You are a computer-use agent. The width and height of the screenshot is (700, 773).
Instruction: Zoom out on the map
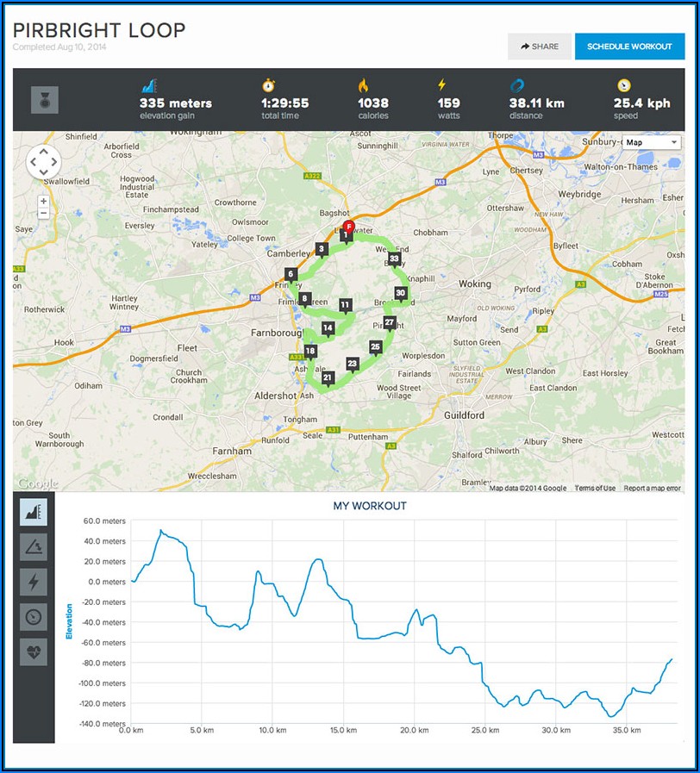pyautogui.click(x=43, y=213)
